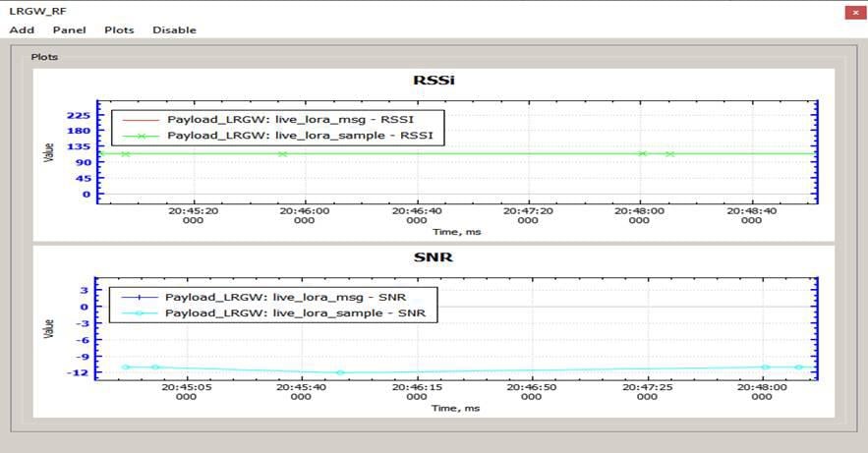Click the 20:47:20 tick on RSSI time axis
The height and width of the screenshot is (453, 868).
(x=528, y=214)
